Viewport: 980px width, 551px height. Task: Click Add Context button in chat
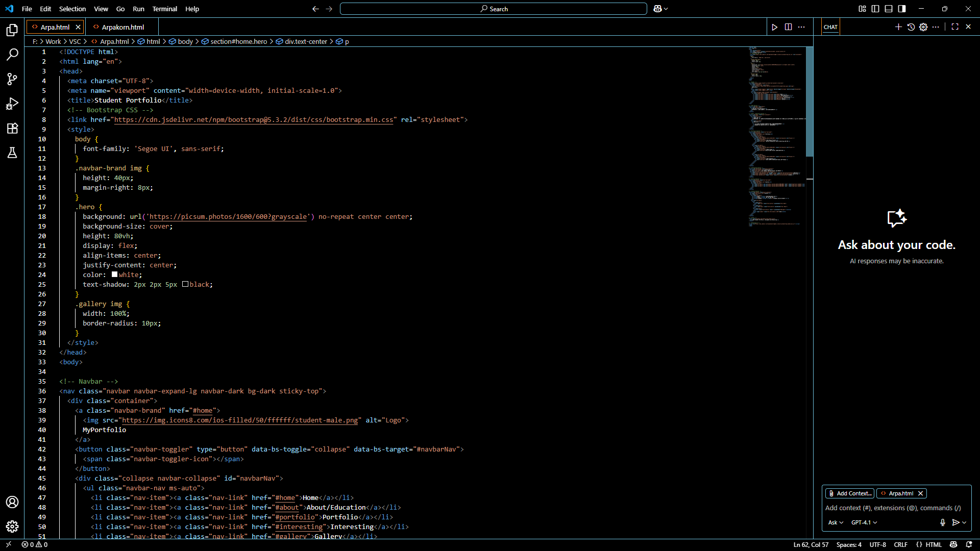tap(850, 493)
